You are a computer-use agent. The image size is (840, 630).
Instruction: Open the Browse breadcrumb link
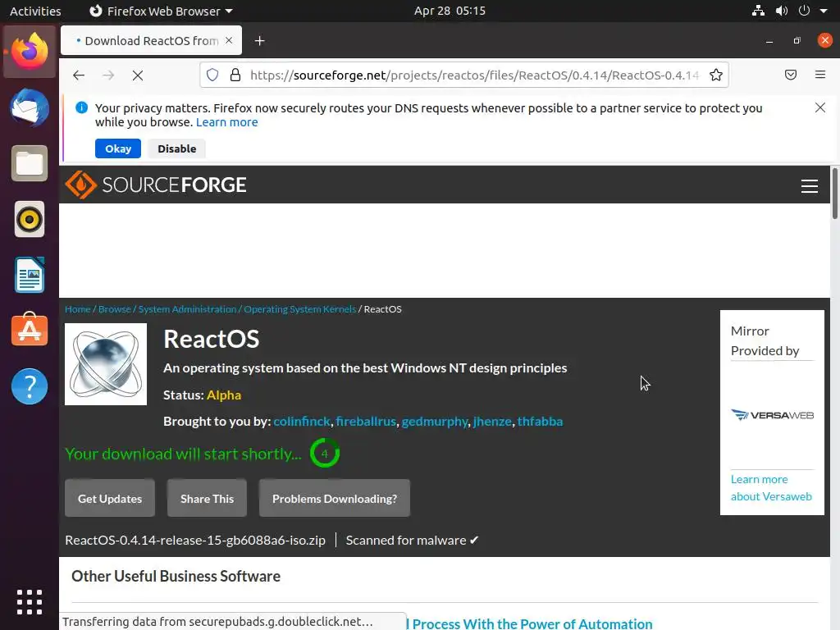[x=115, y=309]
